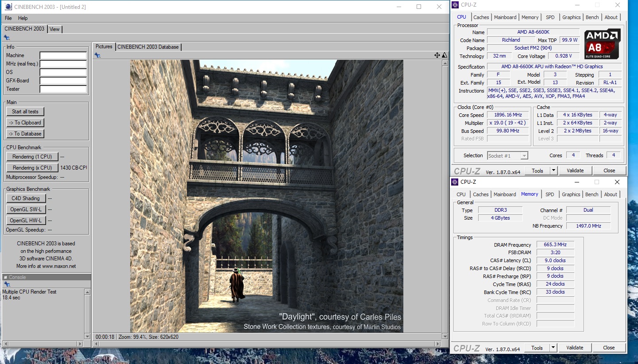Click Validate in lower CPU-Z window
This screenshot has height=364, width=638.
[575, 348]
